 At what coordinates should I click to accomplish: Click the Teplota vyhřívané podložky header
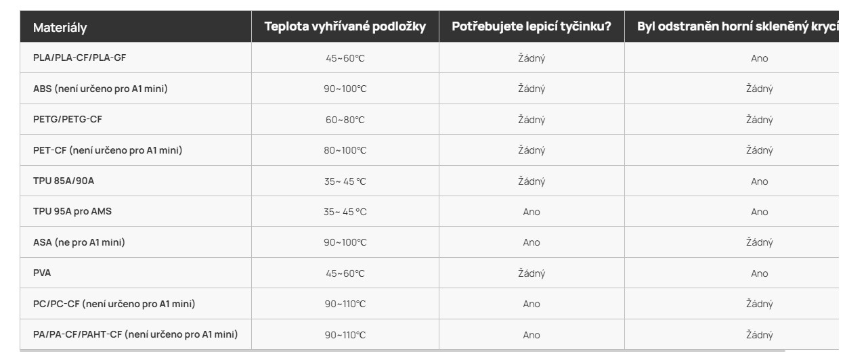click(x=345, y=27)
